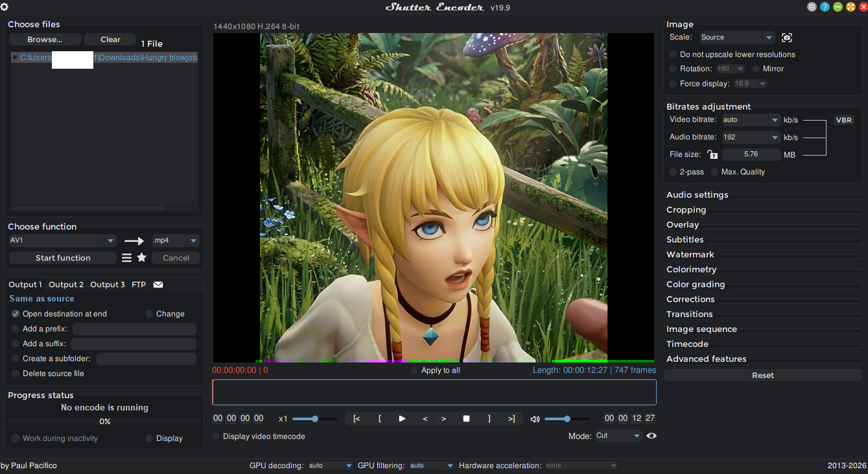Jump to the start of the video
Screen dimensions: 868x474
click(357, 419)
